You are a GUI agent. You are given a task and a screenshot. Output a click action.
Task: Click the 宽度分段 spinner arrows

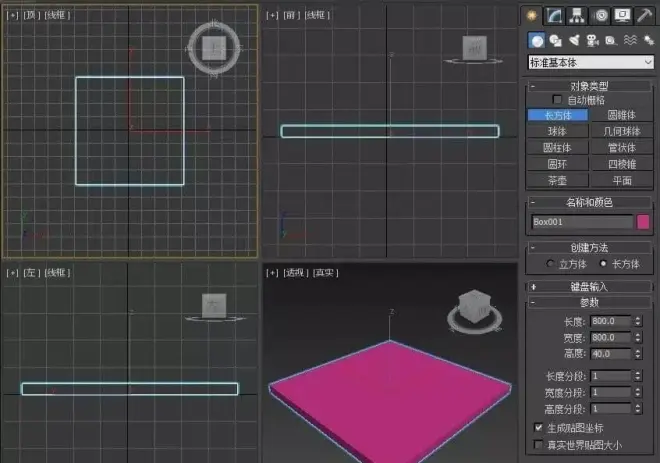[638, 392]
